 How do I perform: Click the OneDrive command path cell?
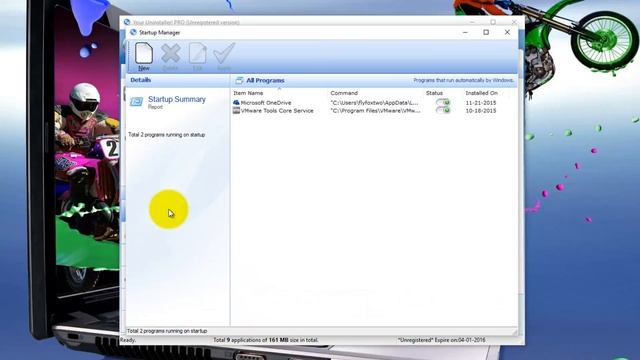(374, 103)
